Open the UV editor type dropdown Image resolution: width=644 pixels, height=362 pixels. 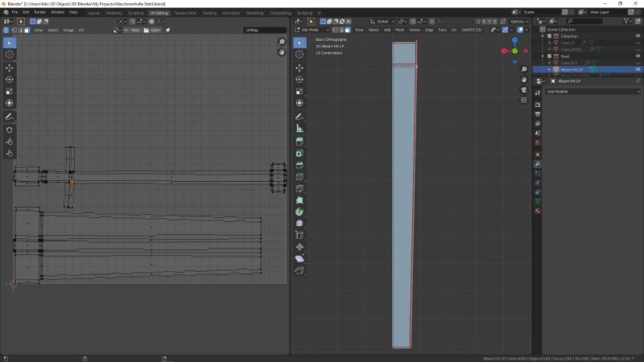tap(7, 22)
